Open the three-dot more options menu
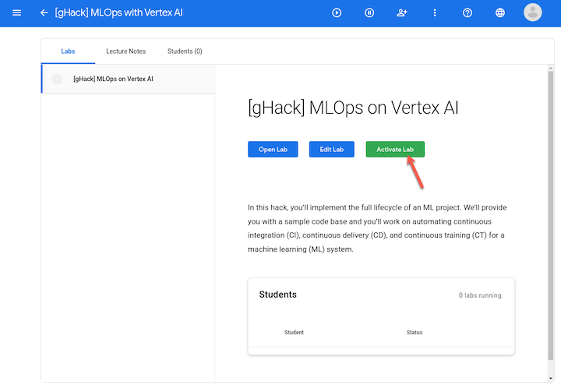561x392 pixels. [x=435, y=13]
